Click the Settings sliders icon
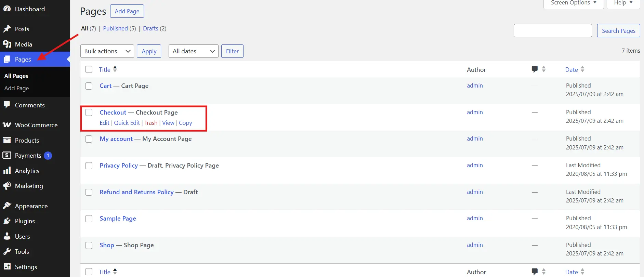The width and height of the screenshot is (644, 277). tap(7, 267)
